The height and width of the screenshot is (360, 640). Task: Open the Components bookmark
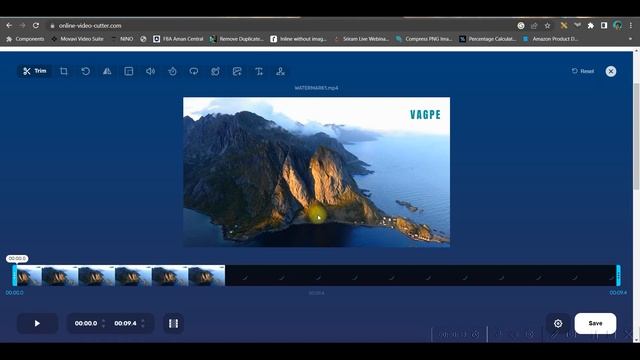click(25, 39)
